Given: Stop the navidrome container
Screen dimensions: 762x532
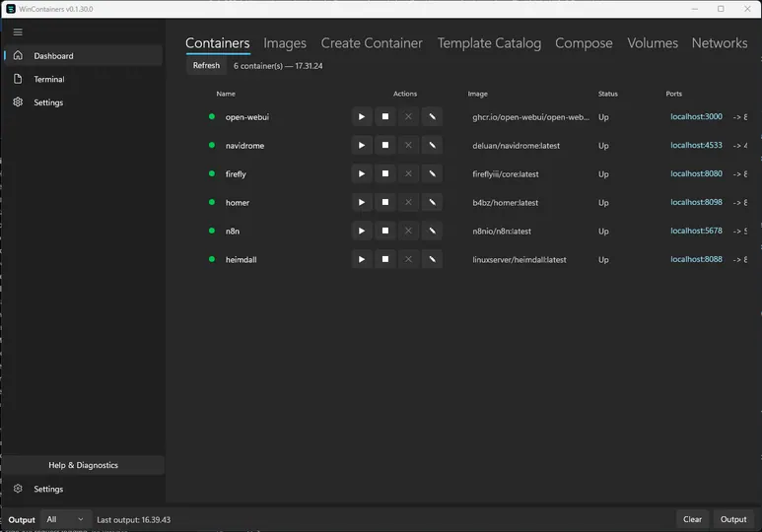Looking at the screenshot, I should point(384,145).
